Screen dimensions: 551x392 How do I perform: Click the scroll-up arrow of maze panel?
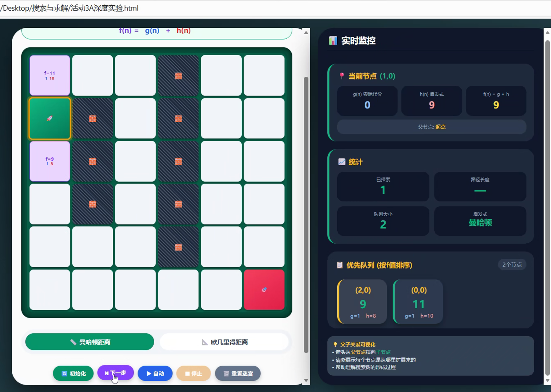(306, 33)
